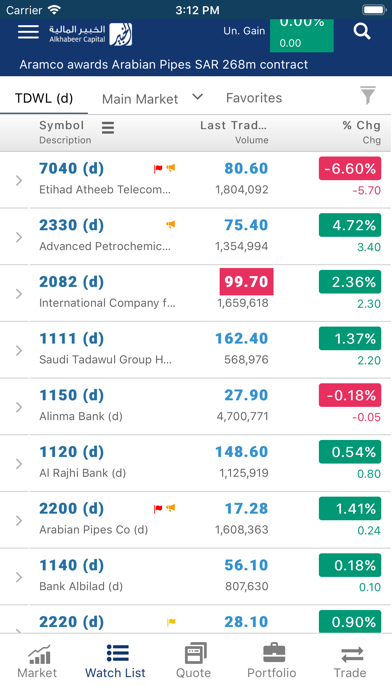Tap the Market chart icon
Image resolution: width=392 pixels, height=696 pixels.
coord(40,654)
